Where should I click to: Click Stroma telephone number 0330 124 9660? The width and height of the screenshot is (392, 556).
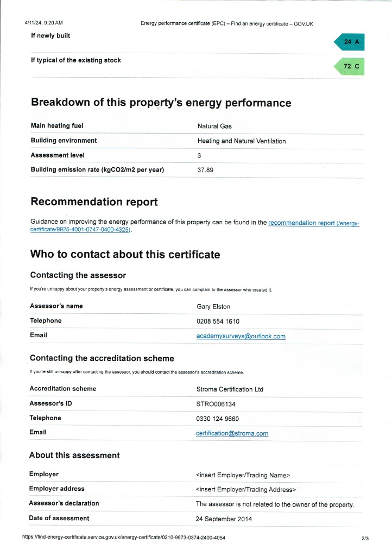point(217,419)
